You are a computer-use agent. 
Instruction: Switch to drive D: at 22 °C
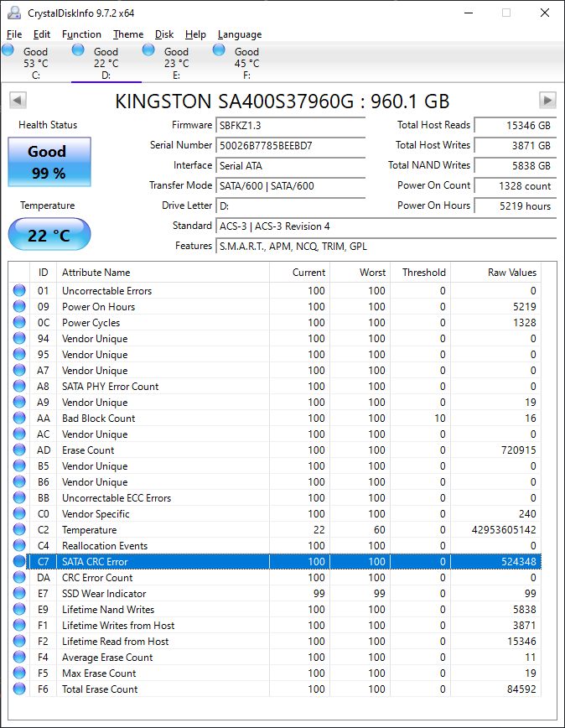coord(106,63)
